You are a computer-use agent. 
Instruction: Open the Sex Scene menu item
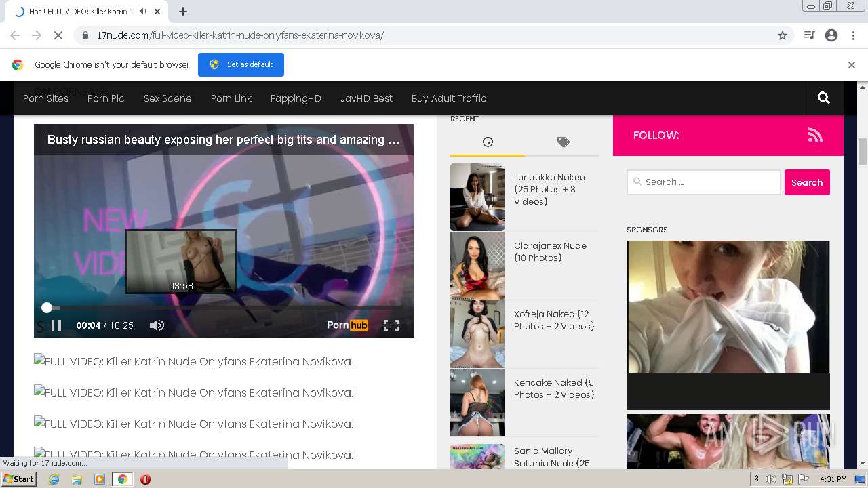(x=167, y=98)
